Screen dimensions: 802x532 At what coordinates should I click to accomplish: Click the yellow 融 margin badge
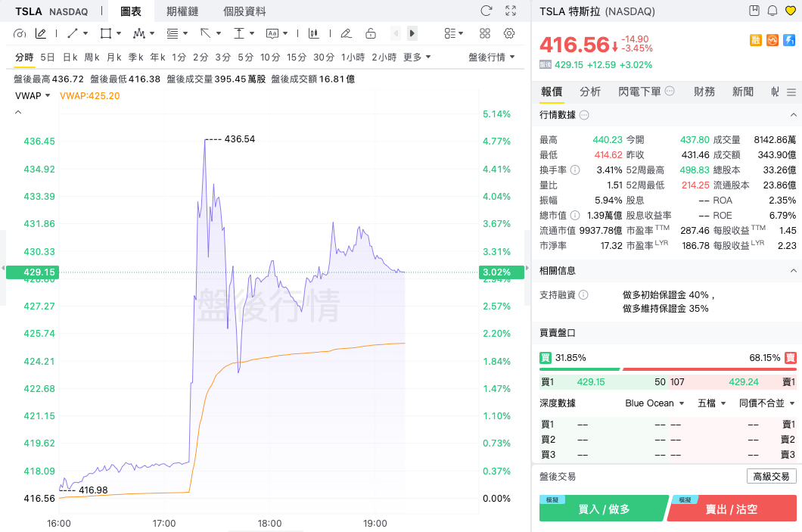click(755, 40)
